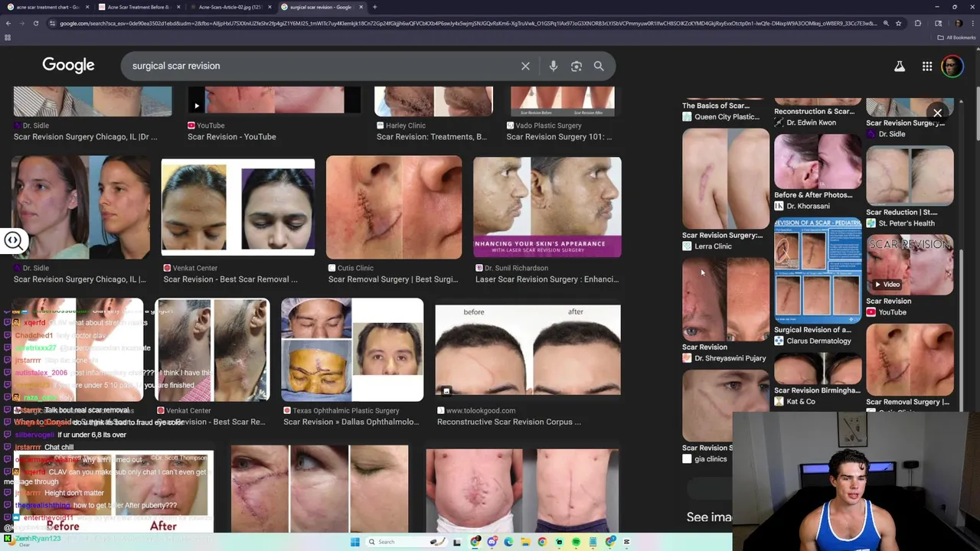Open the Chrome three-dot menu

972,23
